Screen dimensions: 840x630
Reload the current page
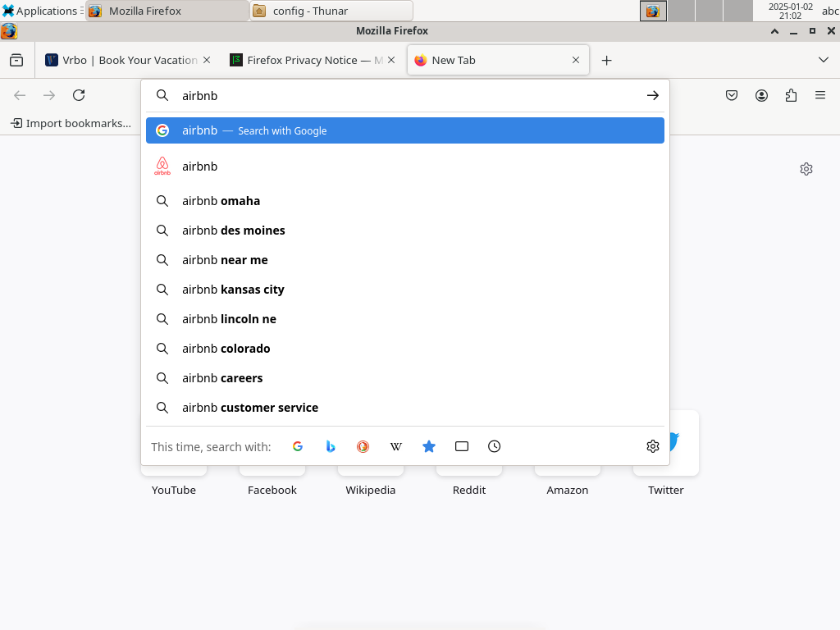pos(79,95)
